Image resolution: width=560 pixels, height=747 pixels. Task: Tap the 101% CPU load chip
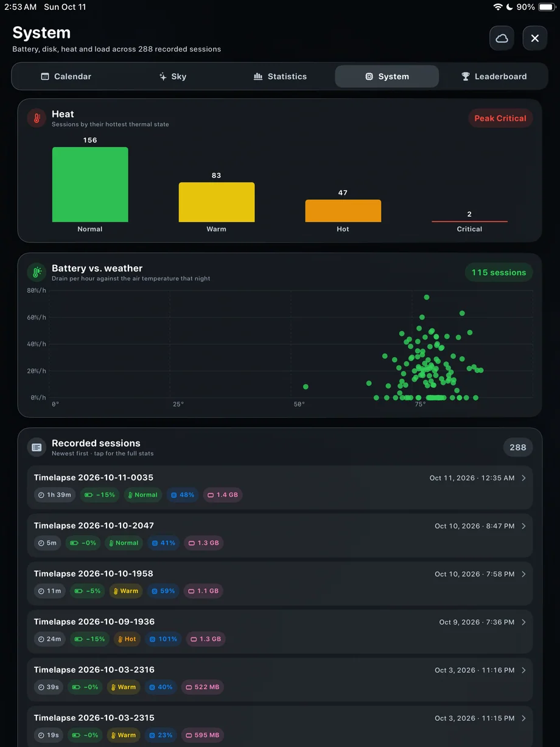tap(163, 639)
